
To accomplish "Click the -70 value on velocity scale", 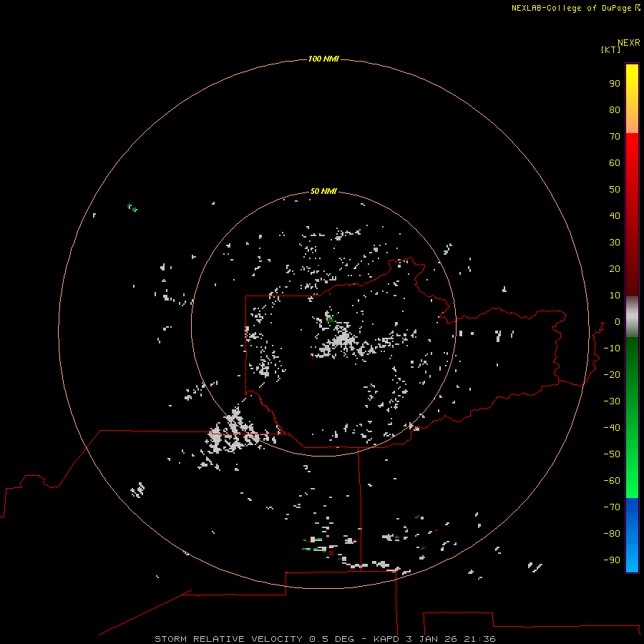I will 612,507.
